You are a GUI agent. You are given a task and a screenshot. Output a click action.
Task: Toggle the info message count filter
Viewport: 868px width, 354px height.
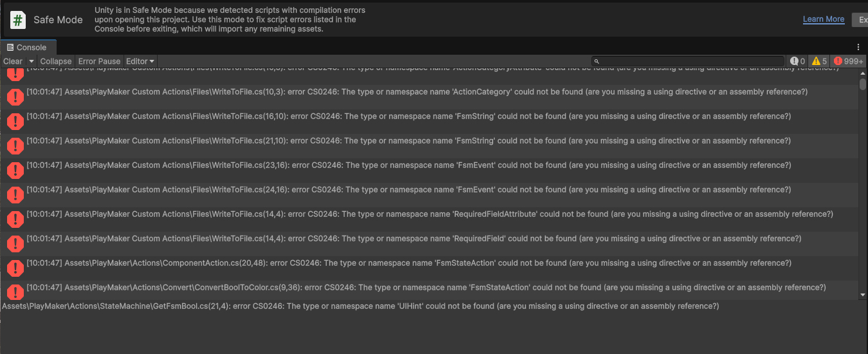(x=798, y=61)
